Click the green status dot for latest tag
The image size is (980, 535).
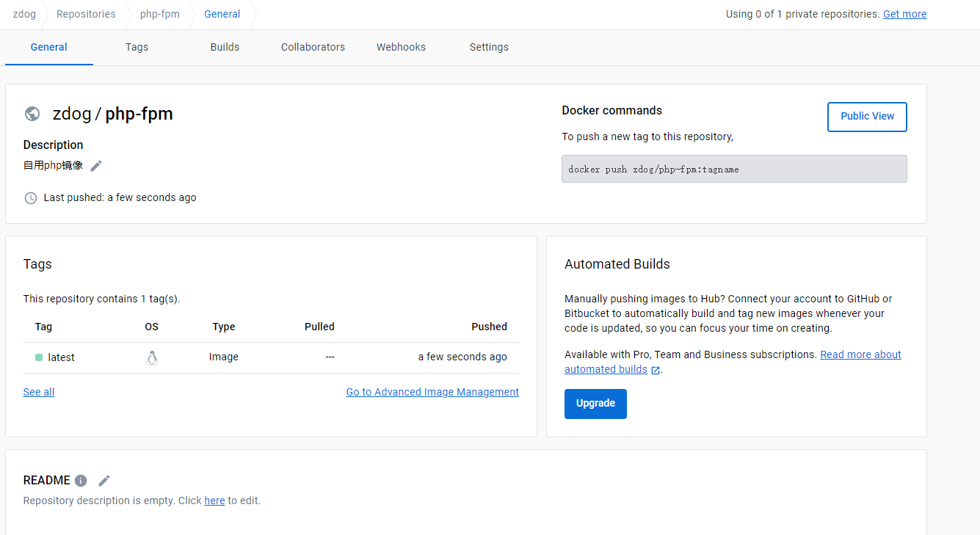[39, 357]
